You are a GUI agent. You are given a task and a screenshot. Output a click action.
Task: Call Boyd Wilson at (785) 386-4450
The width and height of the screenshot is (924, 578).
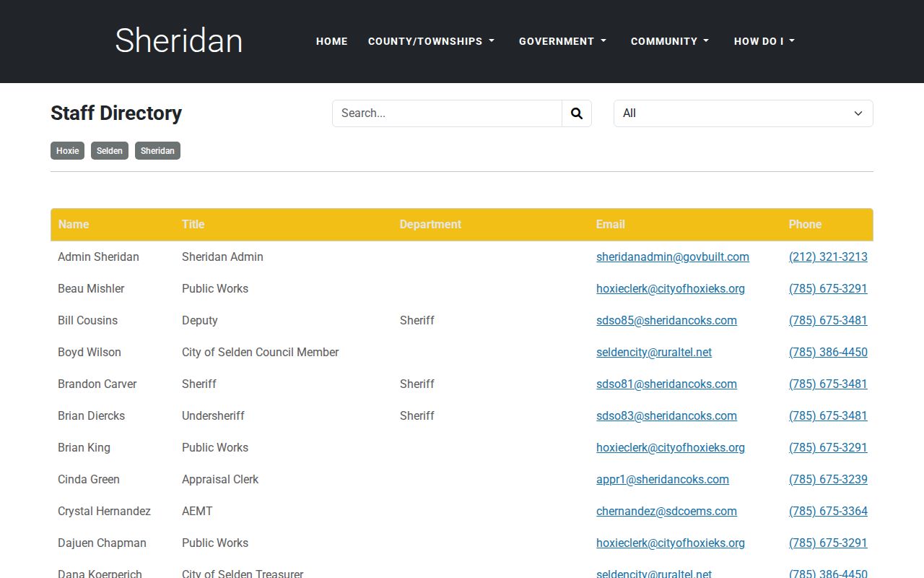click(828, 352)
